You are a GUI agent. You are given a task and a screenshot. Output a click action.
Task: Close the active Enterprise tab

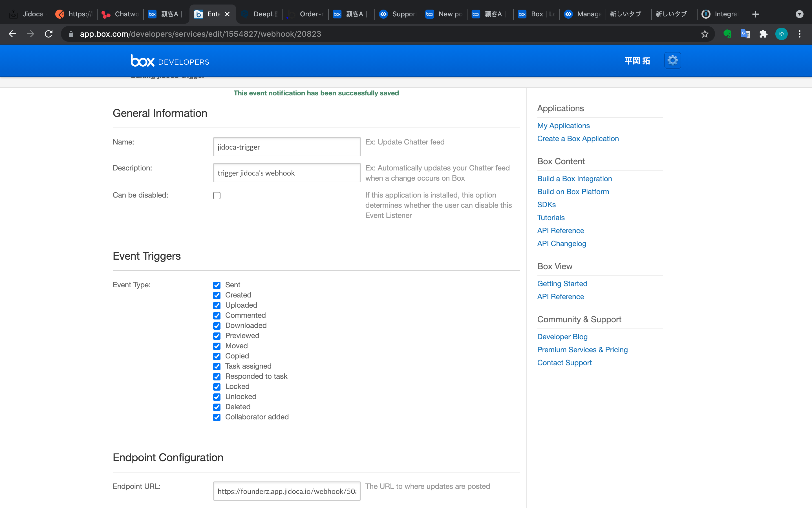tap(227, 14)
